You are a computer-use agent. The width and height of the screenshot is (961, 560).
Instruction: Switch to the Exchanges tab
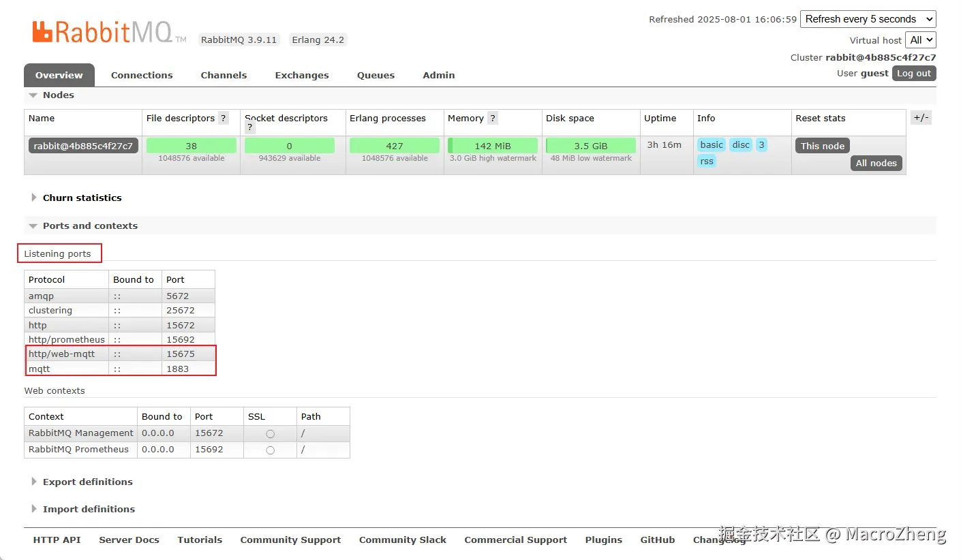point(302,75)
